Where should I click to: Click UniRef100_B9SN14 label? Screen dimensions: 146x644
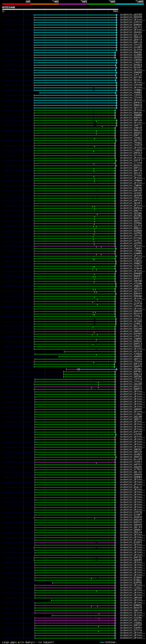pyautogui.click(x=131, y=65)
